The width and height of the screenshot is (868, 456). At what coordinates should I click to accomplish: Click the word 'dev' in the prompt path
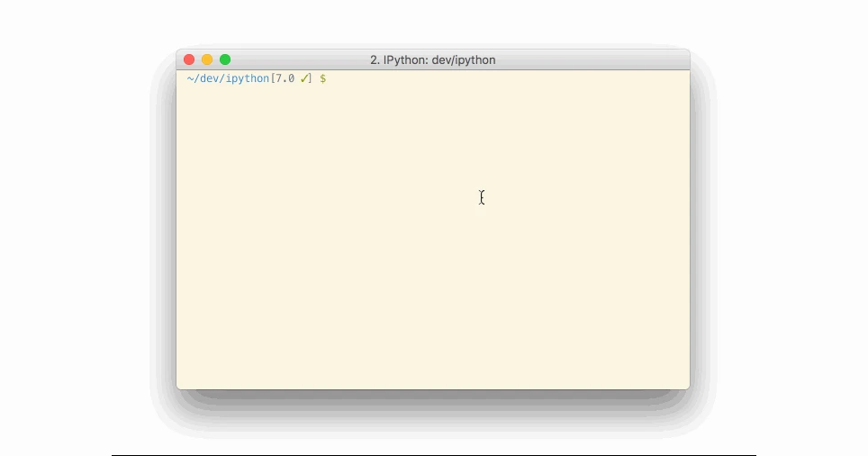click(x=209, y=78)
